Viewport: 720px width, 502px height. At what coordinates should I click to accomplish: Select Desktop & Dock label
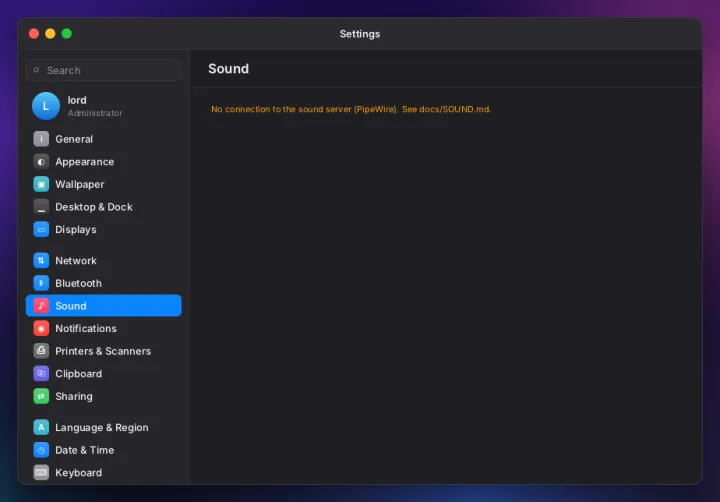[94, 207]
